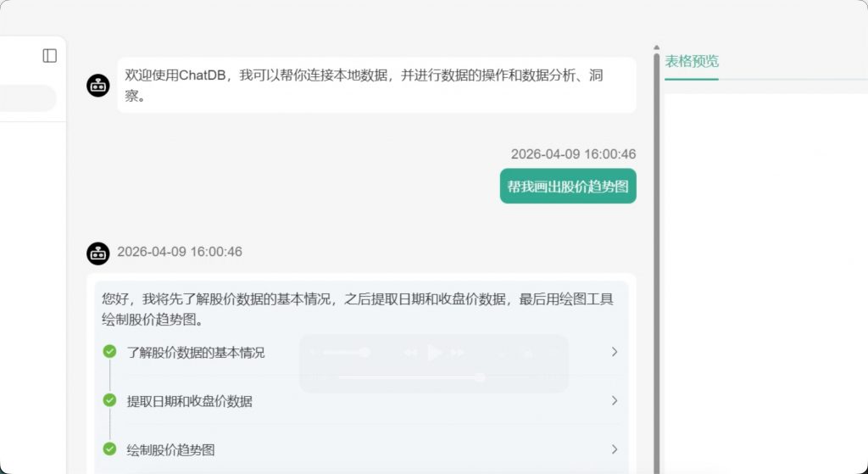Toggle the sidebar collapse icon
Screen dimensions: 868x474
click(x=50, y=55)
